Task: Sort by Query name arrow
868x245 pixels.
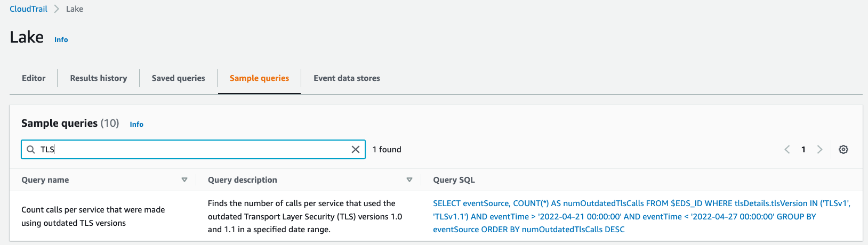Action: tap(184, 180)
